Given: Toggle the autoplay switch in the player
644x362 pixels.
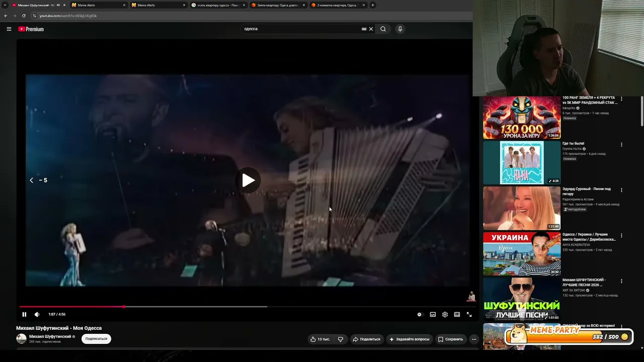Looking at the screenshot, I should (x=420, y=314).
